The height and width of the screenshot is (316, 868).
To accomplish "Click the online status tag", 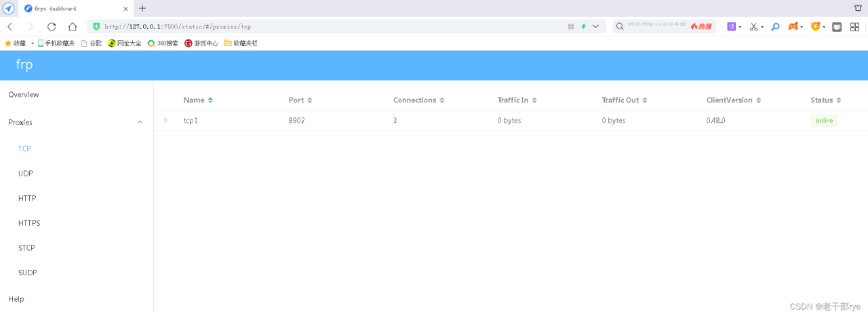I will point(824,120).
